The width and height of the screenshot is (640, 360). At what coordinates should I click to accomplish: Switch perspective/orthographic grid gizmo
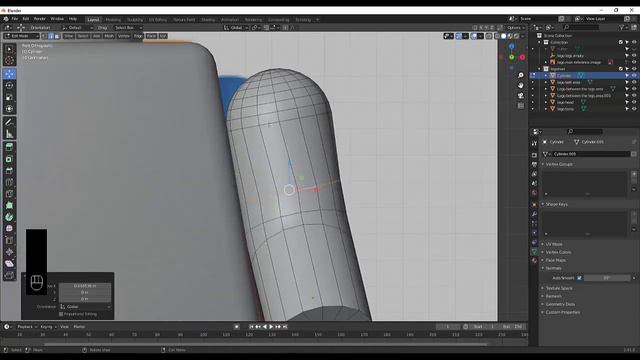coord(521,105)
